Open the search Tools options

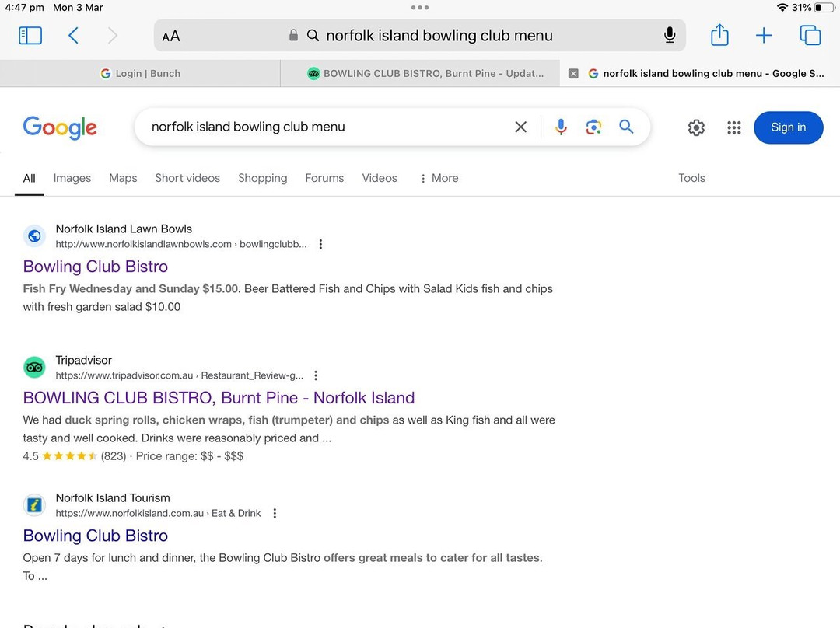(x=691, y=178)
